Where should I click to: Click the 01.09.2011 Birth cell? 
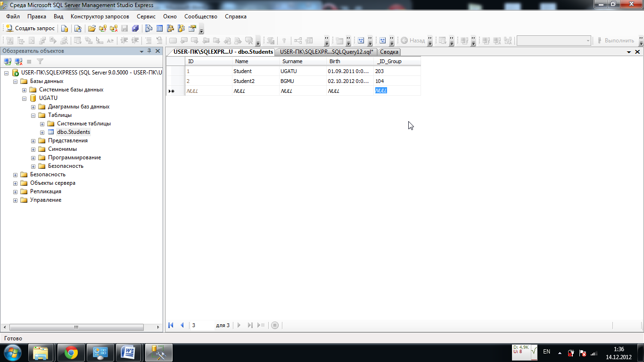[350, 71]
